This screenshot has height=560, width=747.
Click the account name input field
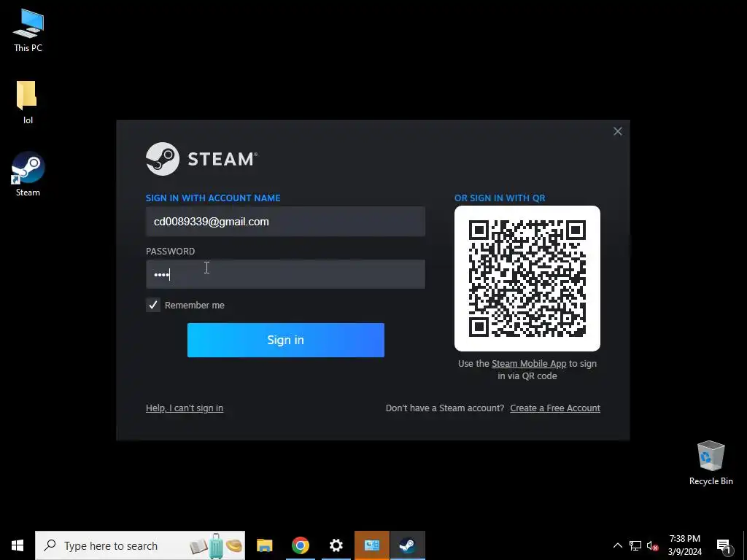click(x=285, y=222)
